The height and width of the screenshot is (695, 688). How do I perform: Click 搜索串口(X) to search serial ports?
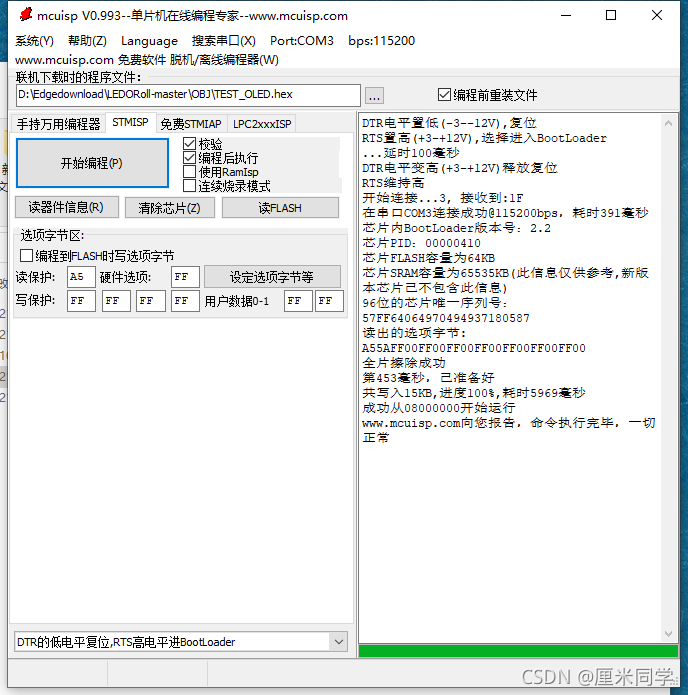click(x=223, y=41)
